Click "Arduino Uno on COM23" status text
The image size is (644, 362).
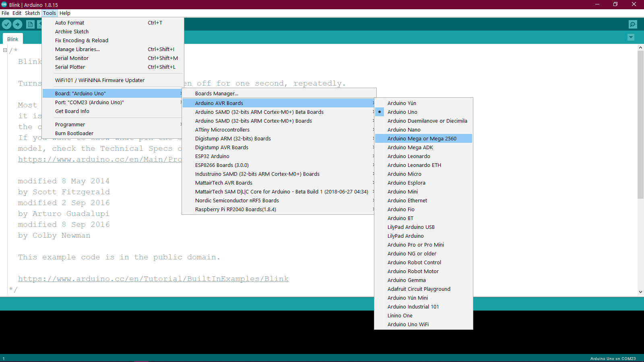pyautogui.click(x=613, y=358)
